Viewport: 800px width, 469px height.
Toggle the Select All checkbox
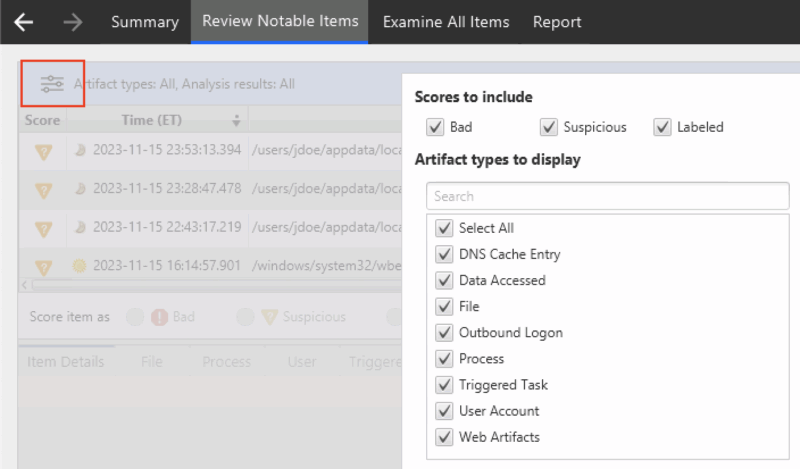[444, 228]
